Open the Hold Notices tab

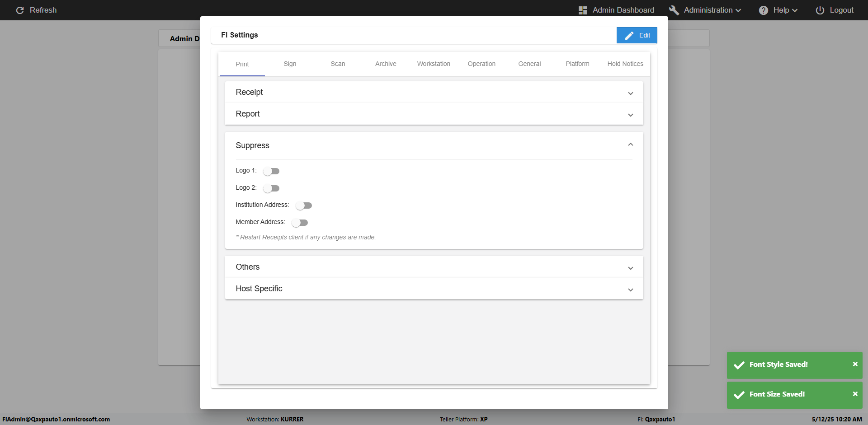click(625, 64)
